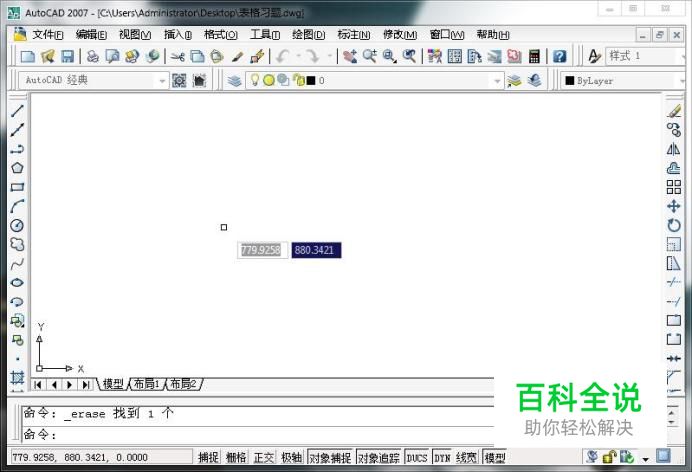Viewport: 692px width, 472px height.
Task: Open the 样式 1 text style dropdown
Action: (682, 56)
